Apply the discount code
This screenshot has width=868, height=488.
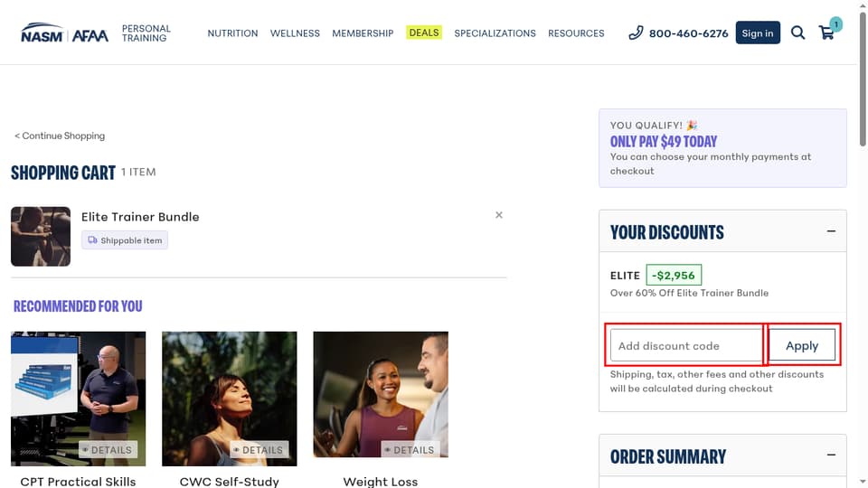[x=802, y=345]
